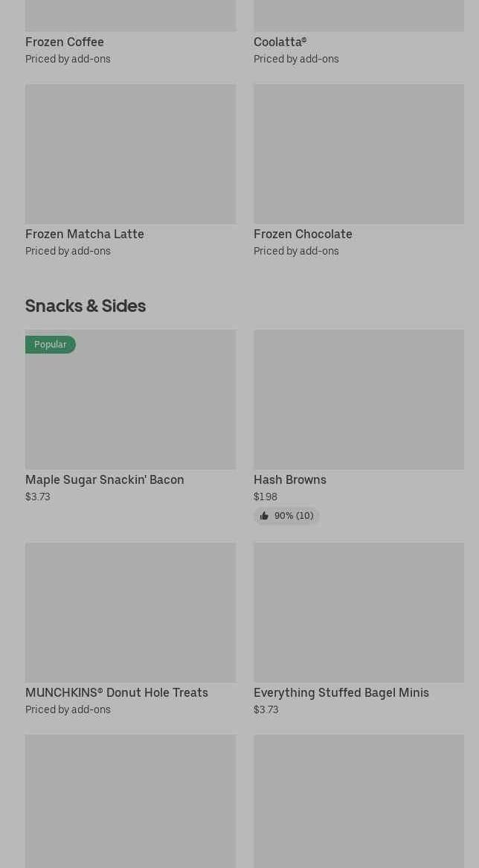Click the Hash Browns image

click(x=359, y=400)
